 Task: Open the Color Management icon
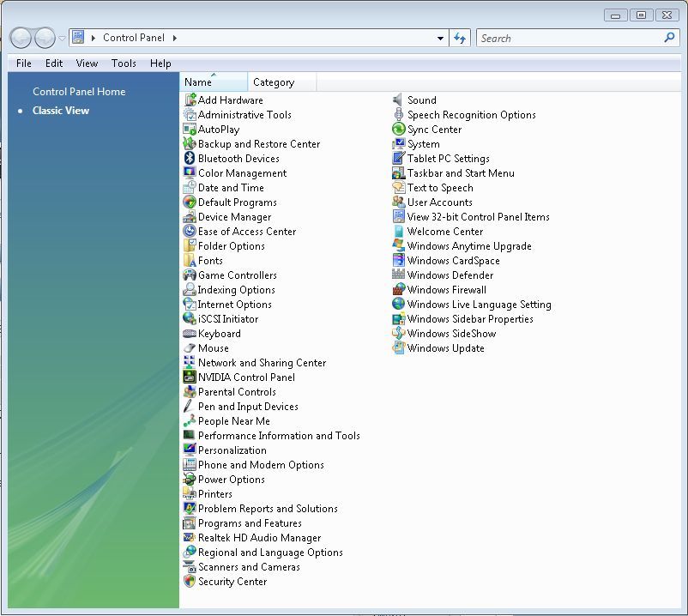coord(190,172)
